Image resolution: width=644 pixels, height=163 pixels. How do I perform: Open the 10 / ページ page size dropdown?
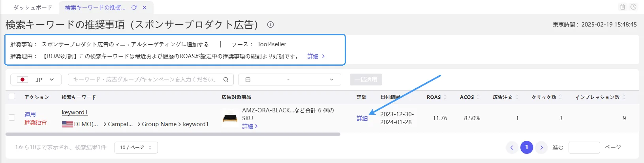136,147
